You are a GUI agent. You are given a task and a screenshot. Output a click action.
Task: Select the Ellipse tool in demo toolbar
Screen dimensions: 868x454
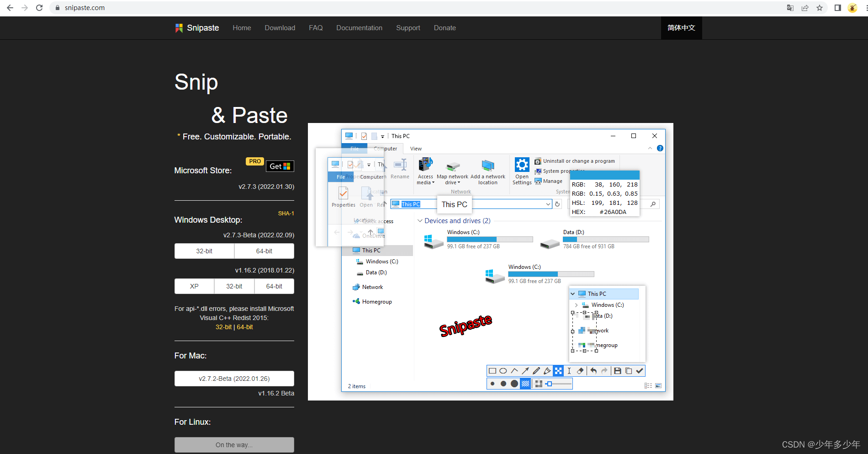tap(503, 371)
